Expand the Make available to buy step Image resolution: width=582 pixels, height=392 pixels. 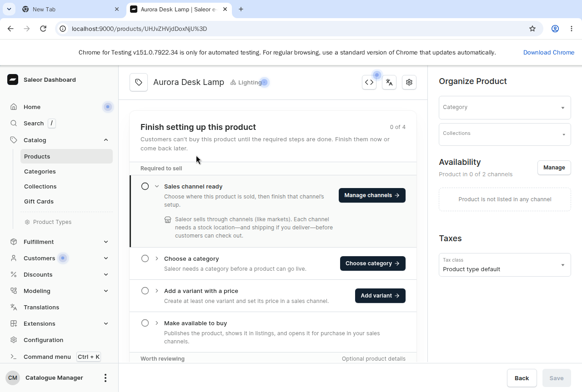pos(157,323)
